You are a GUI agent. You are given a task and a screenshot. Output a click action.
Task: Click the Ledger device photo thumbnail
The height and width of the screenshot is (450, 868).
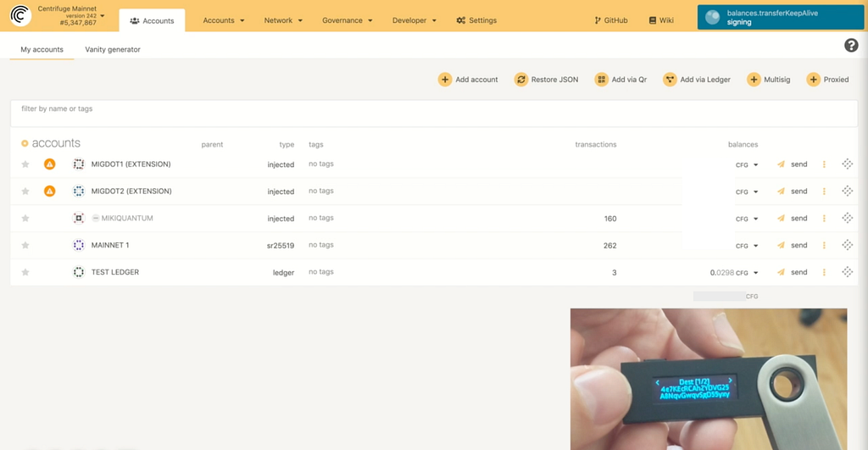(709, 379)
